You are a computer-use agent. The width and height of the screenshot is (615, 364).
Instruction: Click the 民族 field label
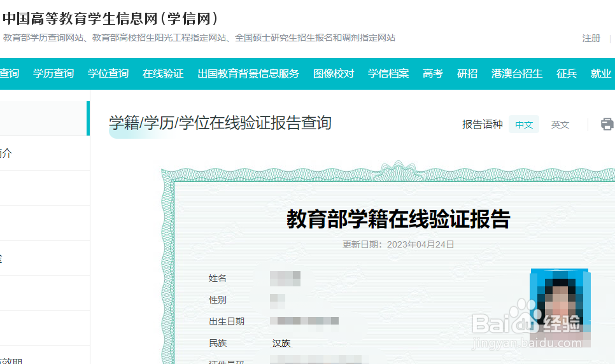pyautogui.click(x=218, y=343)
